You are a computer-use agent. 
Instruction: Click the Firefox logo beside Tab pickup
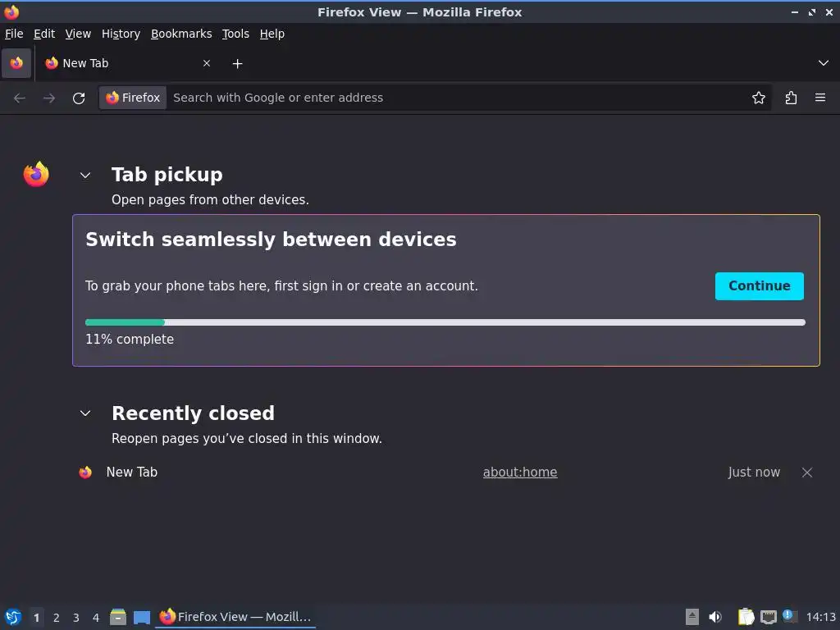(x=36, y=174)
